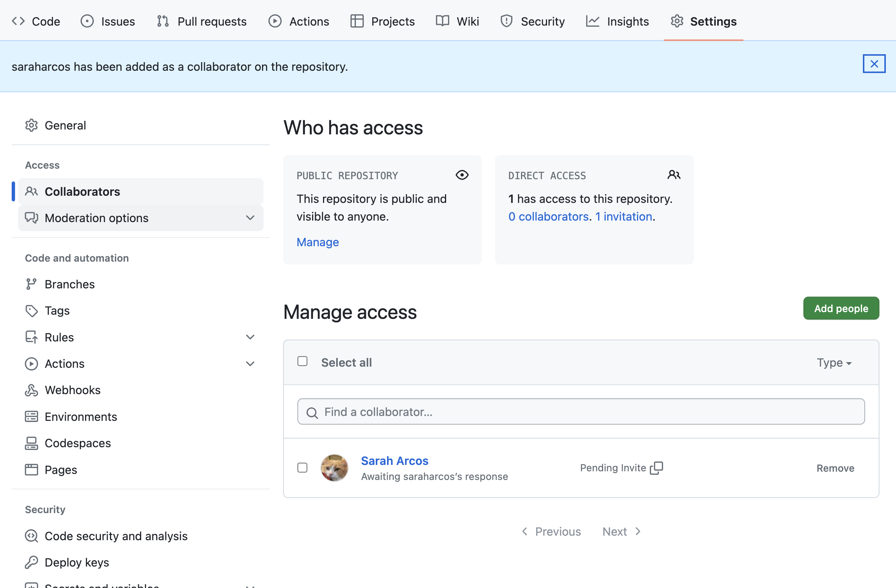Click the Branches git-branch icon

tap(32, 284)
